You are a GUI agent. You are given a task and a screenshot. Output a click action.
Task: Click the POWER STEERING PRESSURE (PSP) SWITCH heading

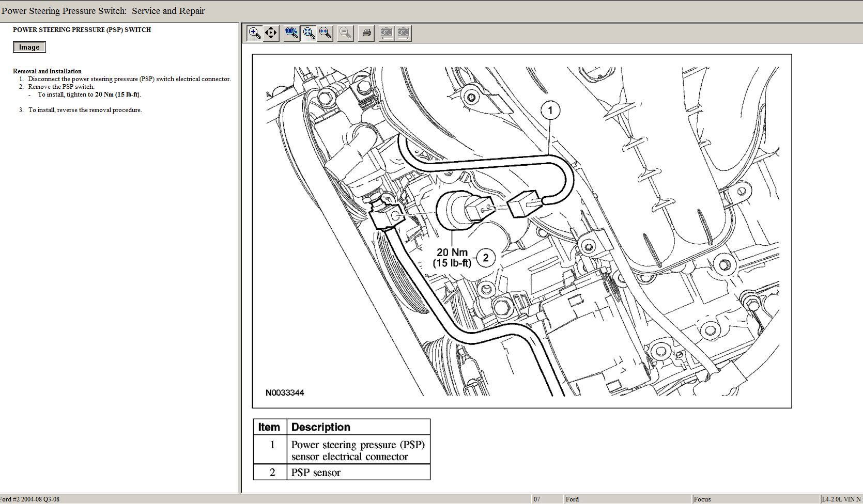pyautogui.click(x=82, y=30)
